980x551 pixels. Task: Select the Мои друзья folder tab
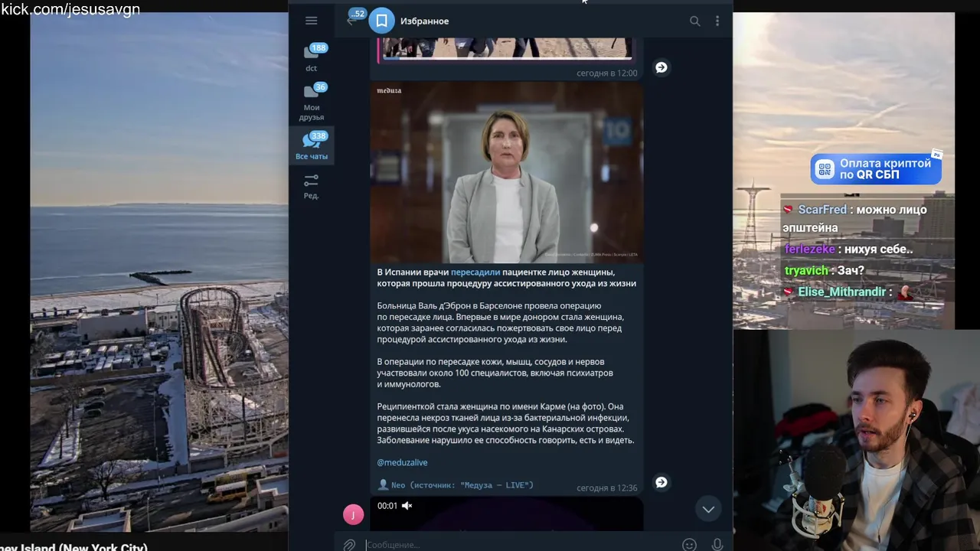pyautogui.click(x=312, y=102)
